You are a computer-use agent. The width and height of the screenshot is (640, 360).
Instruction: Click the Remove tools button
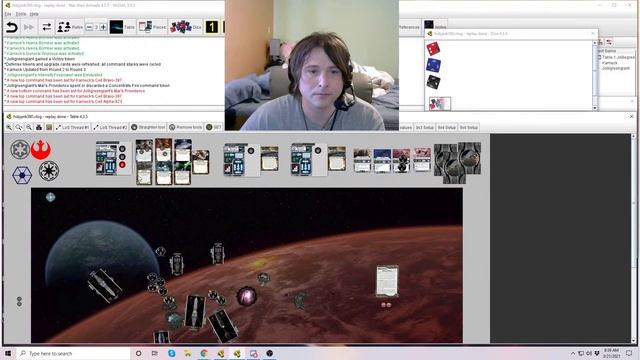186,127
